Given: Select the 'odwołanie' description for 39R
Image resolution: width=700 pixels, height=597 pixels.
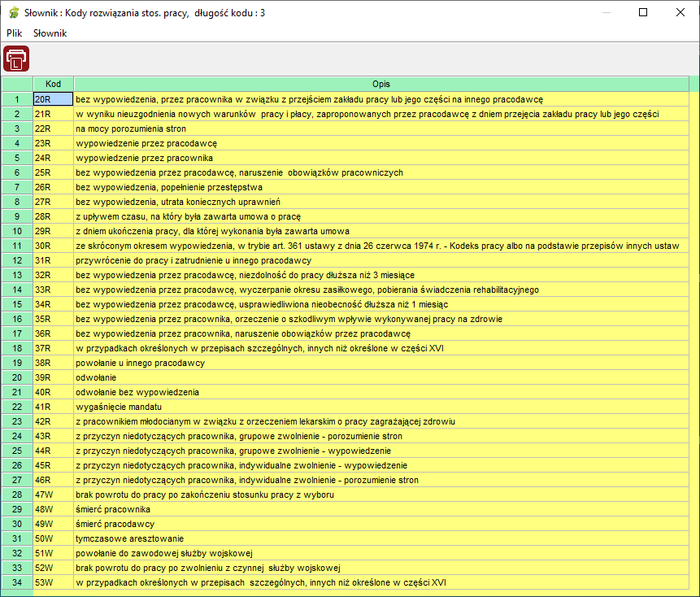Looking at the screenshot, I should click(x=381, y=377).
